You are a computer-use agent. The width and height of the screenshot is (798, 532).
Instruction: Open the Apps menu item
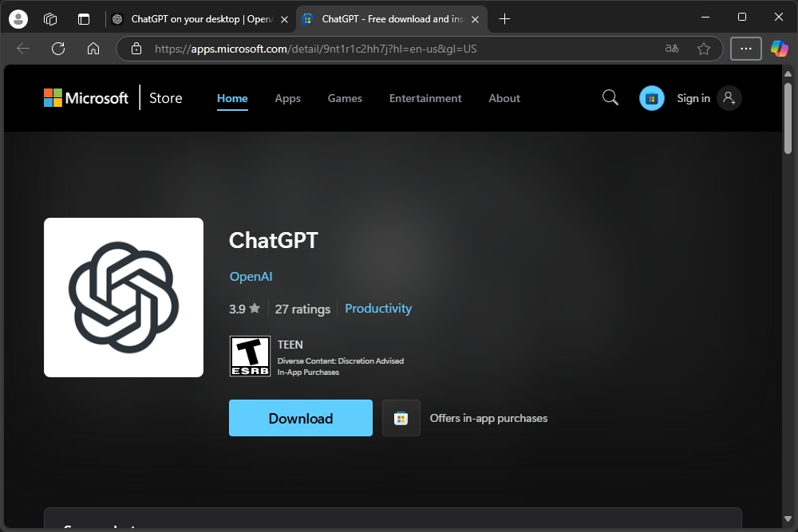(x=287, y=98)
